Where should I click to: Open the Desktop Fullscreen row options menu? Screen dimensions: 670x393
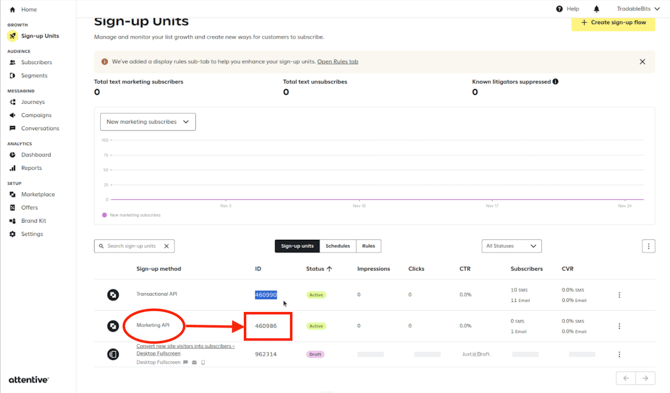[x=619, y=354]
